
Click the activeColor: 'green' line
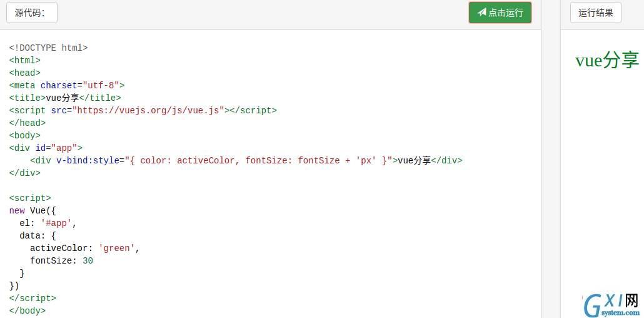pos(85,249)
